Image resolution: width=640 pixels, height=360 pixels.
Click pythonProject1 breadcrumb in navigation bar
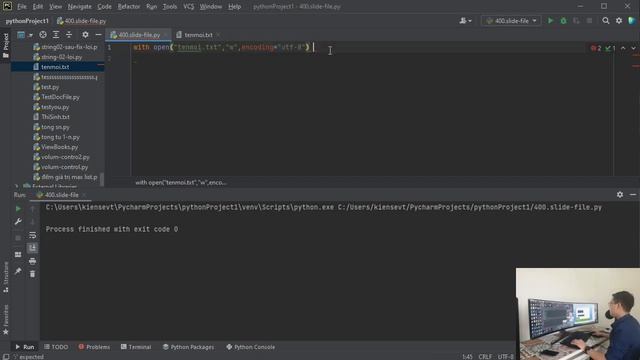click(x=27, y=21)
